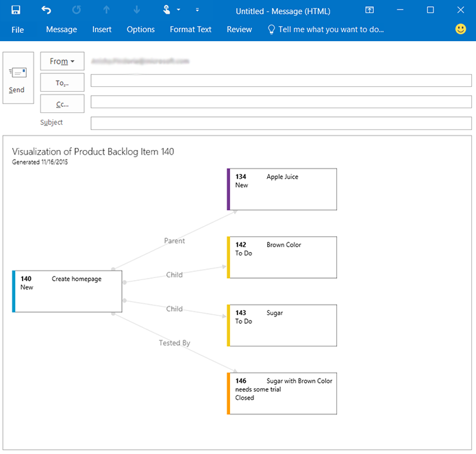Open the From account dropdown

(62, 61)
